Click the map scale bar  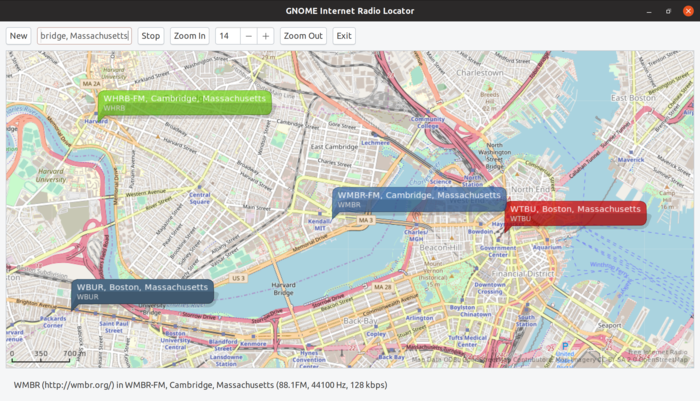click(x=47, y=354)
